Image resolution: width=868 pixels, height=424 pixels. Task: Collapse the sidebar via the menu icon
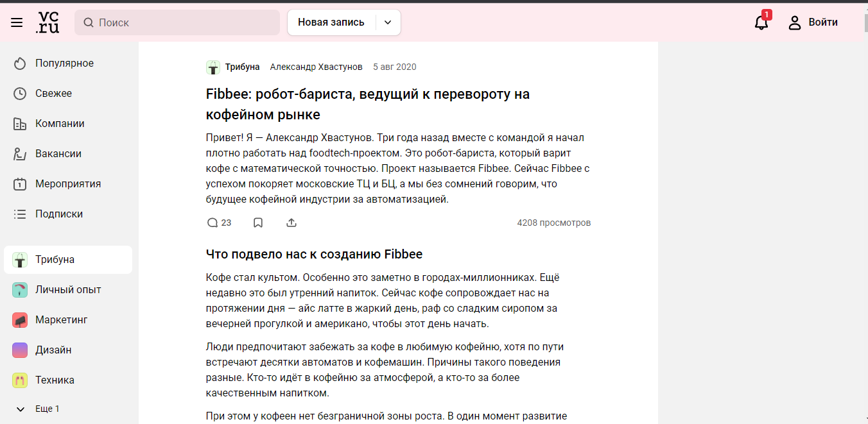coord(17,22)
